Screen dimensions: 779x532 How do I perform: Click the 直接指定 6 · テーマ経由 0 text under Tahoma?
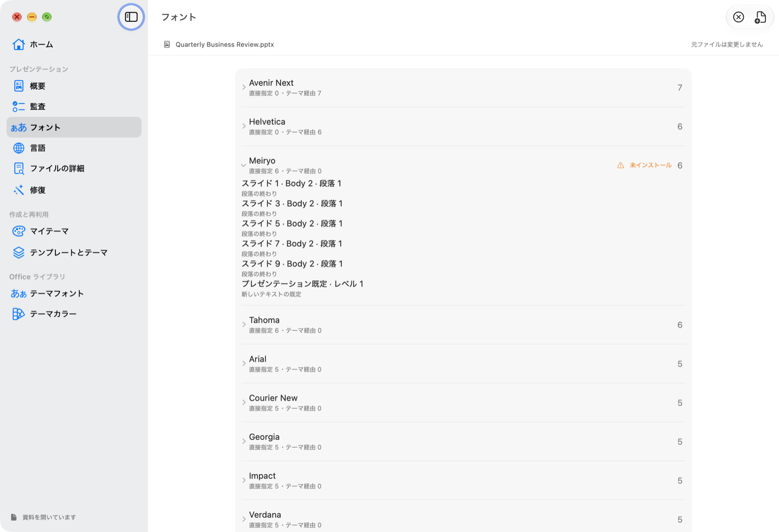[x=285, y=330]
